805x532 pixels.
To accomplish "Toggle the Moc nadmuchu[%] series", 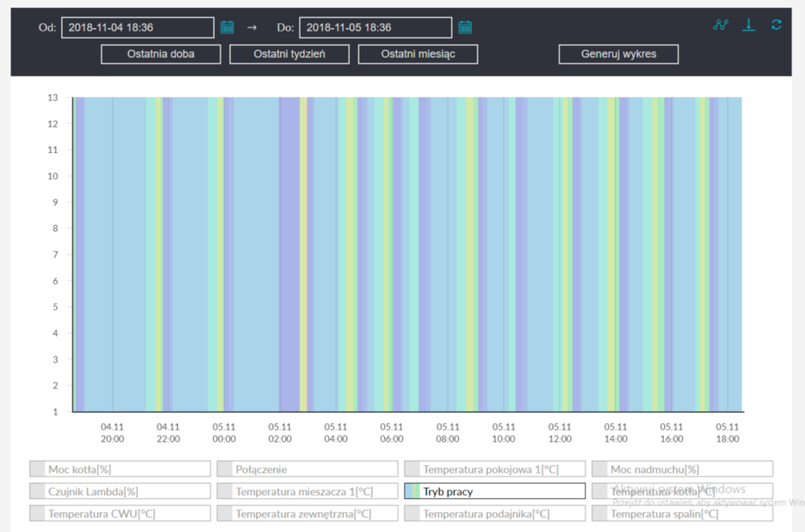I will (x=682, y=469).
